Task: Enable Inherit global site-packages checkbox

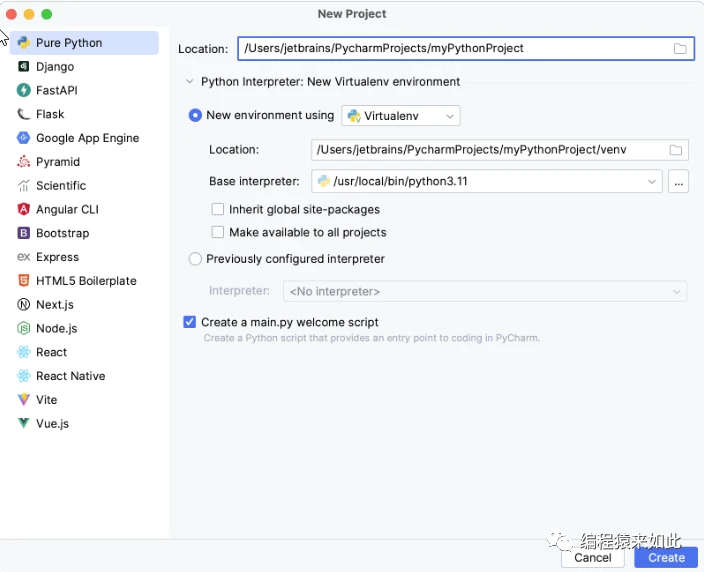Action: click(218, 210)
